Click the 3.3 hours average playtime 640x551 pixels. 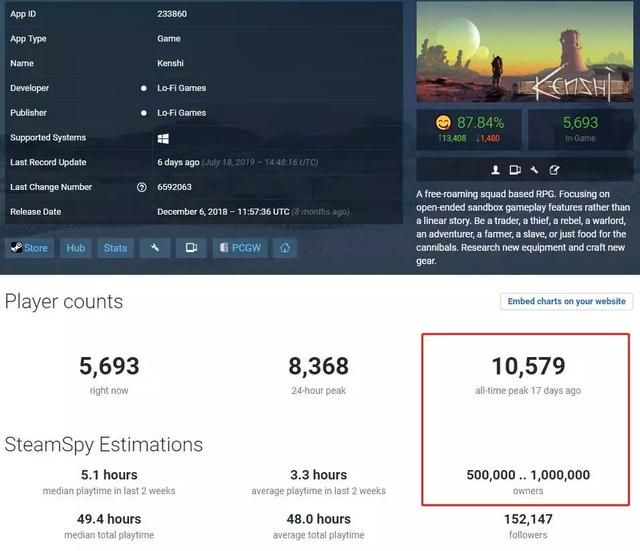(319, 475)
